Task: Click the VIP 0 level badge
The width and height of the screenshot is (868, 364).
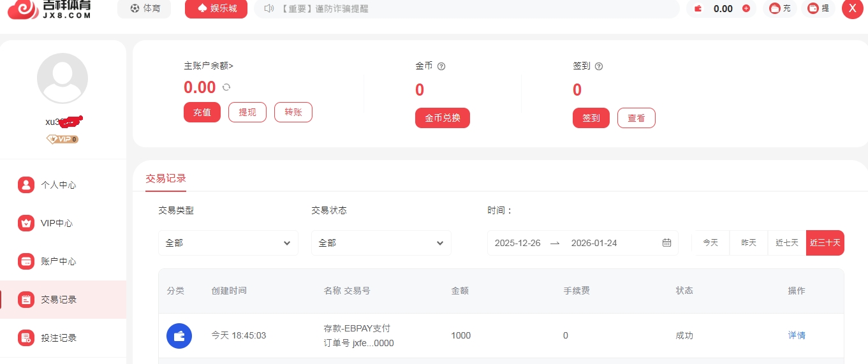Action: pos(63,139)
